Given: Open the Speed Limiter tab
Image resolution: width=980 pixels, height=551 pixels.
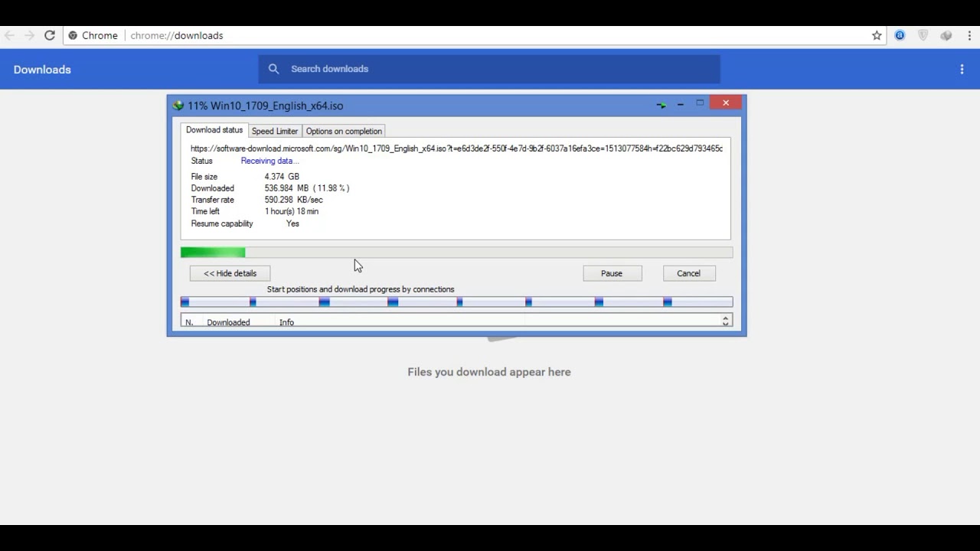Looking at the screenshot, I should pos(275,131).
